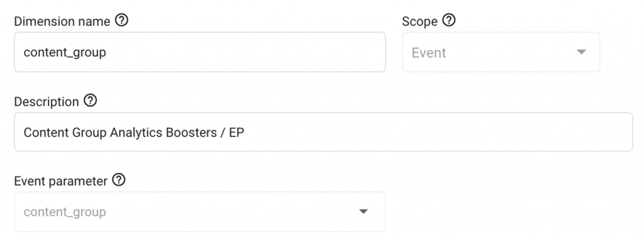644x238 pixels.
Task: View help icon beside Description label
Action: click(x=91, y=100)
